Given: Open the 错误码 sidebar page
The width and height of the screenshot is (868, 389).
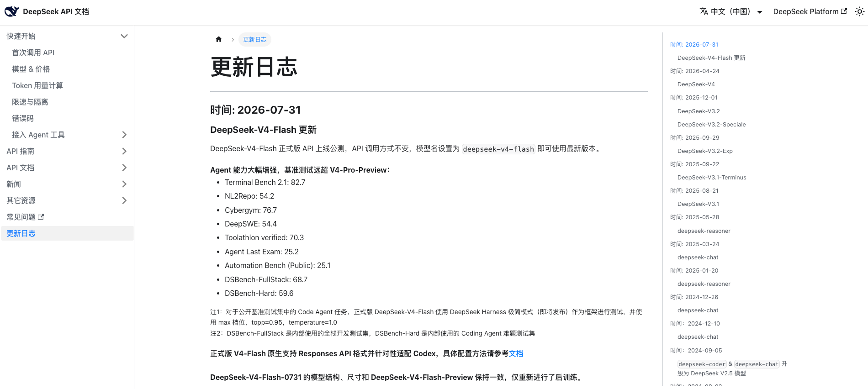Looking at the screenshot, I should click(23, 118).
